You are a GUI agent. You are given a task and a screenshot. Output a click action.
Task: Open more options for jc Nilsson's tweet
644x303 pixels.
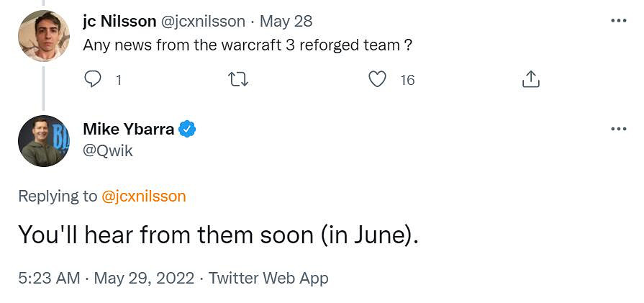pos(618,21)
